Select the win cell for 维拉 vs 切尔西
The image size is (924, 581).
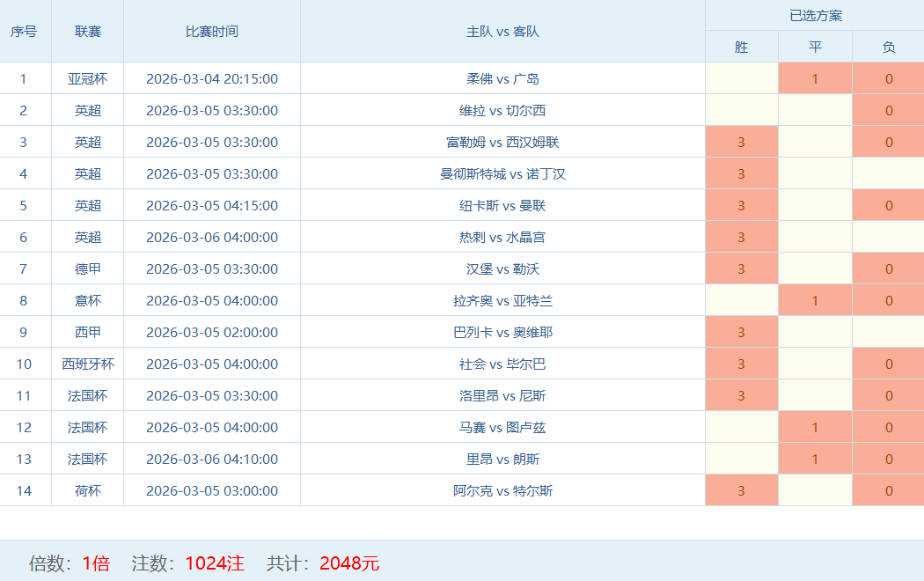pos(741,110)
